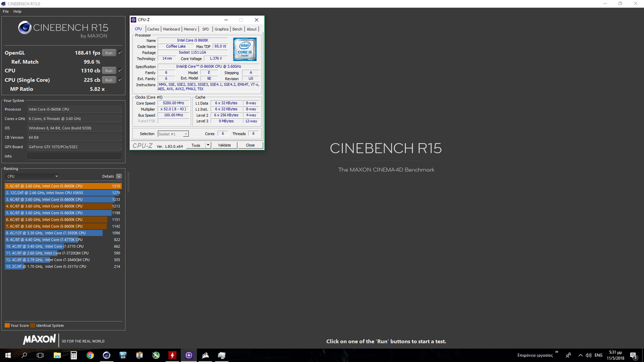Image resolution: width=644 pixels, height=362 pixels.
Task: Open the Ranking CPU dropdown
Action: pyautogui.click(x=32, y=176)
